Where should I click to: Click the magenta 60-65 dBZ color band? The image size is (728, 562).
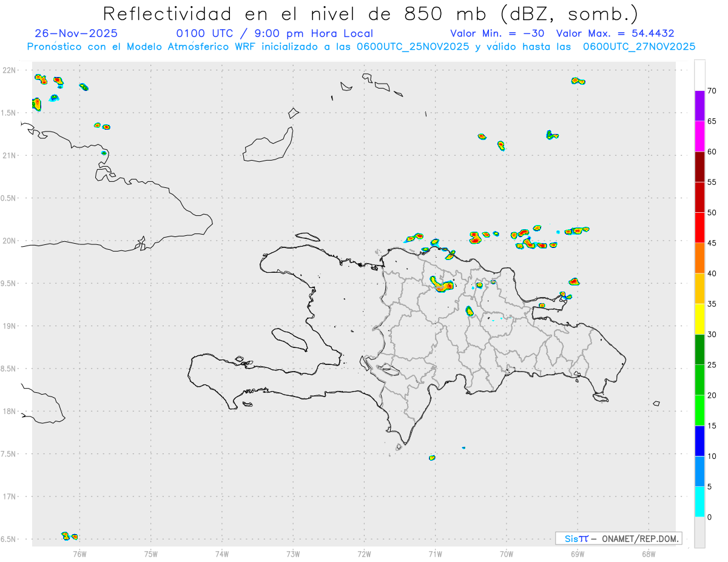pos(699,136)
